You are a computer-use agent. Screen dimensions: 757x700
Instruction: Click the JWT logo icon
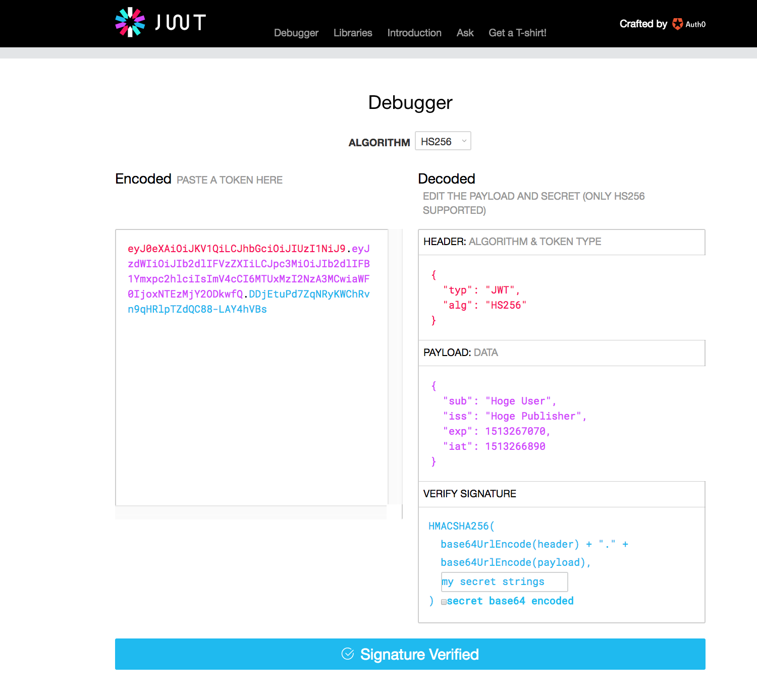point(130,21)
